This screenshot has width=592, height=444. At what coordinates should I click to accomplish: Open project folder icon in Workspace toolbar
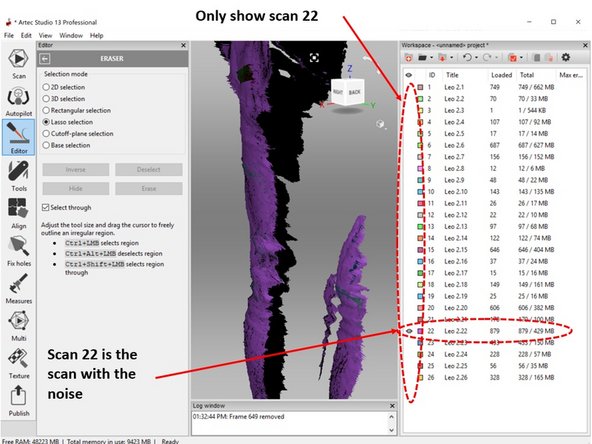pos(422,58)
